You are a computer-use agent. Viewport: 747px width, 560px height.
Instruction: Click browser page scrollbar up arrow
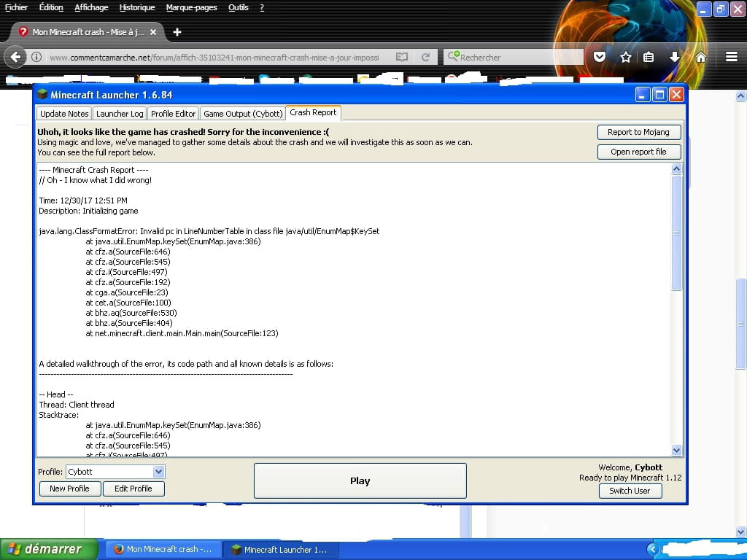740,96
